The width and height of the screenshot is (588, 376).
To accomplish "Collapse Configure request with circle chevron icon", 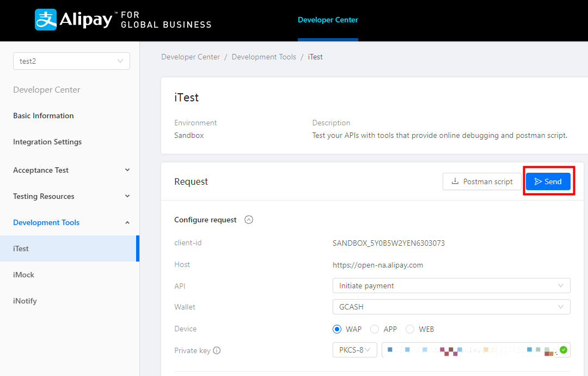I will coord(249,220).
